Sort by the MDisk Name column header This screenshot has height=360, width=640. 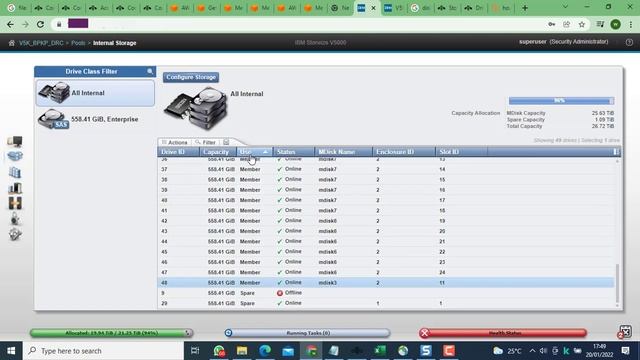pos(343,152)
